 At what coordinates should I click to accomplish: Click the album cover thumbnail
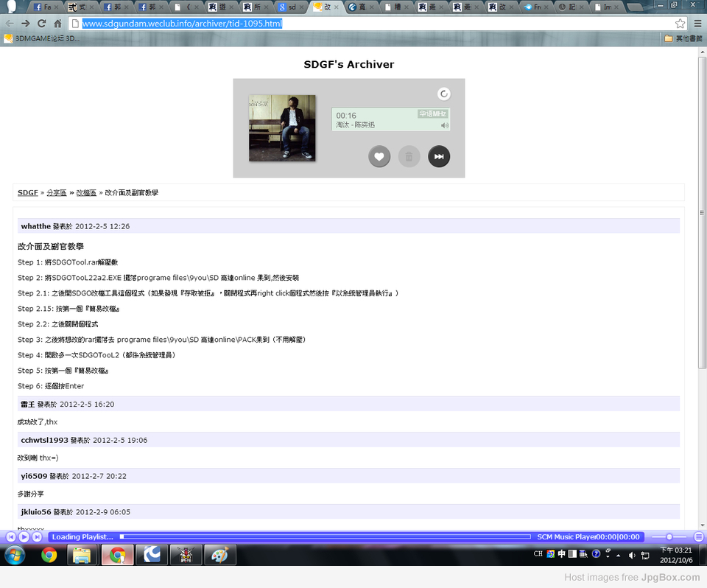(282, 128)
